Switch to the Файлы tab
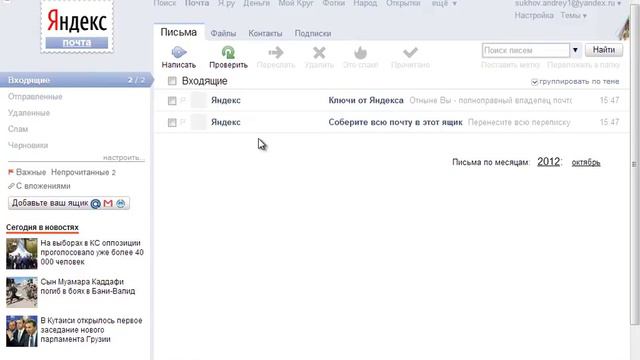This screenshot has height=360, width=640. (x=223, y=33)
